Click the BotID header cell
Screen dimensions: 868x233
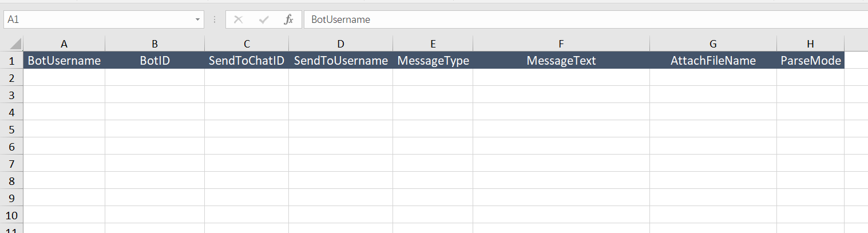154,61
